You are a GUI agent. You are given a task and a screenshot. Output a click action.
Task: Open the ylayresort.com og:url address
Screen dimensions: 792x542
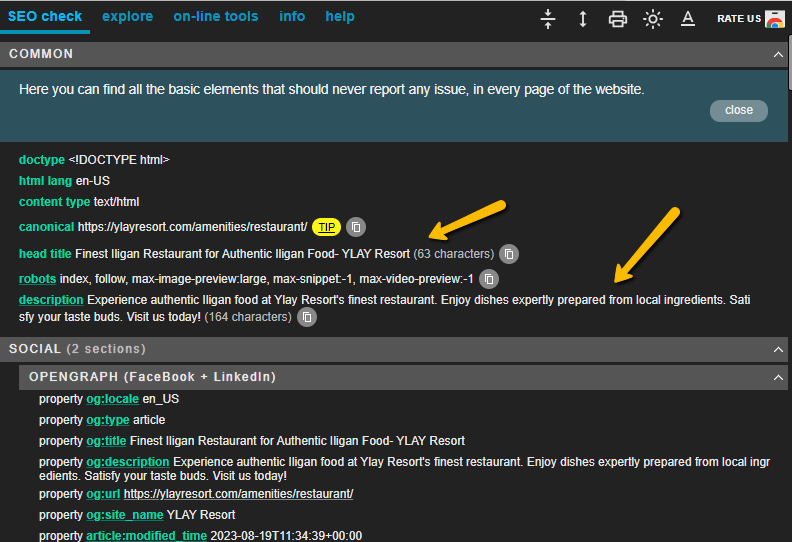pos(238,494)
